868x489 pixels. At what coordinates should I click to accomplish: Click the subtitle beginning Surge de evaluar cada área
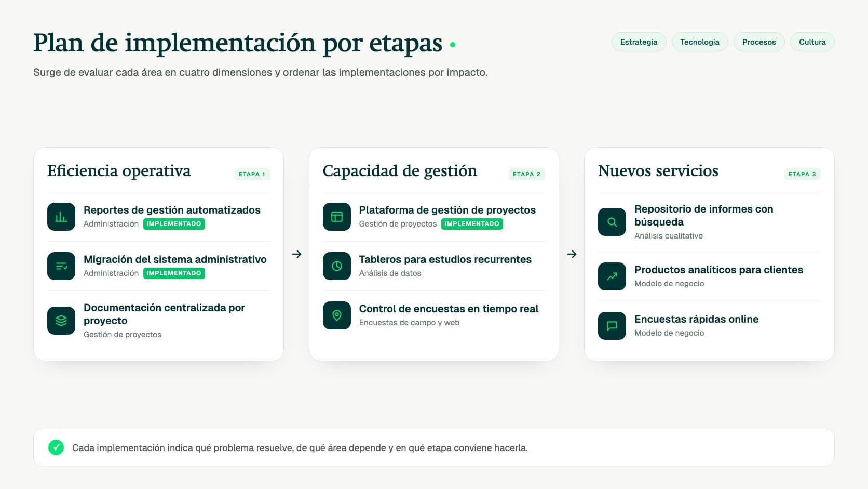pos(260,72)
